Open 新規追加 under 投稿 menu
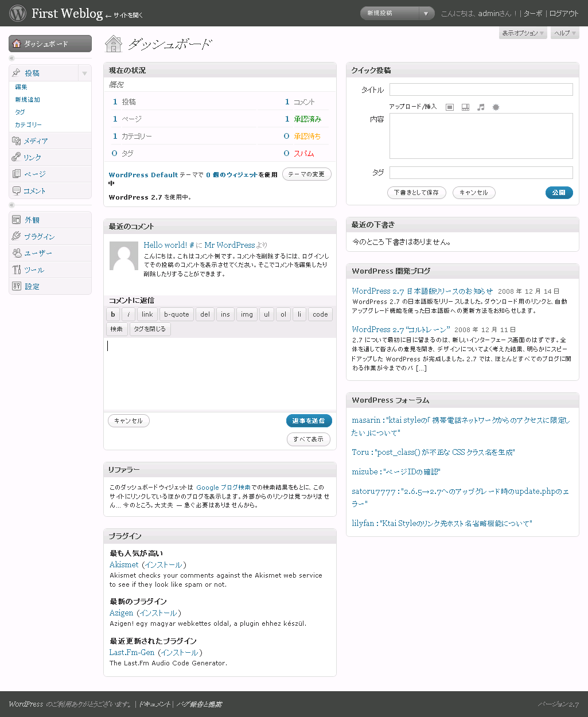Screen dimensions: 588x717 coord(28,100)
